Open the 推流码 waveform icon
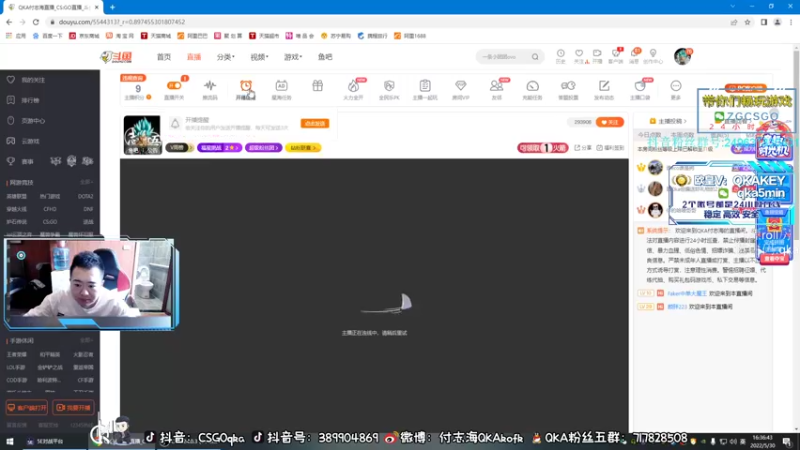This screenshot has height=450, width=800. 210,86
